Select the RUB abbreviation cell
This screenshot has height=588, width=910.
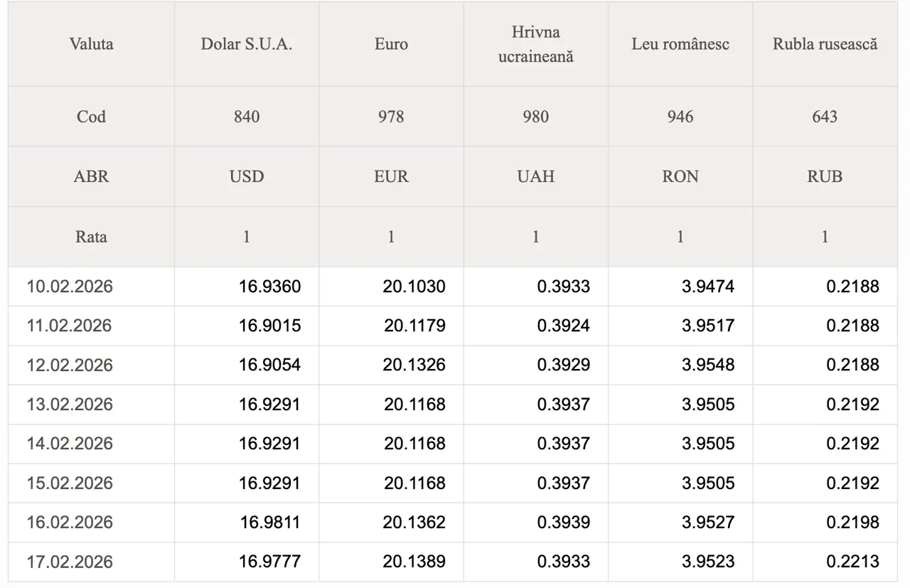825,176
